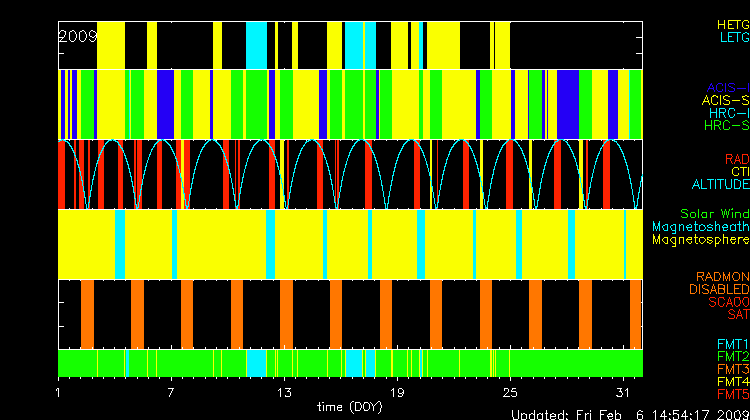Screen dimensions: 750x420
Task: Click the Solar Wind legend label
Action: (714, 214)
